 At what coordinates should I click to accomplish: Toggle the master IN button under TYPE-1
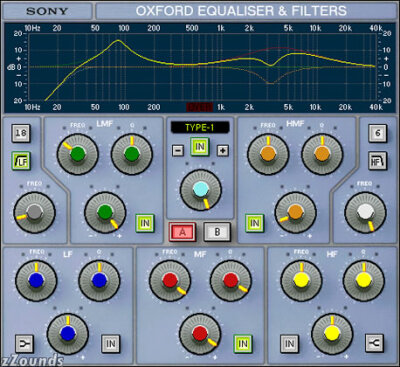tap(200, 147)
